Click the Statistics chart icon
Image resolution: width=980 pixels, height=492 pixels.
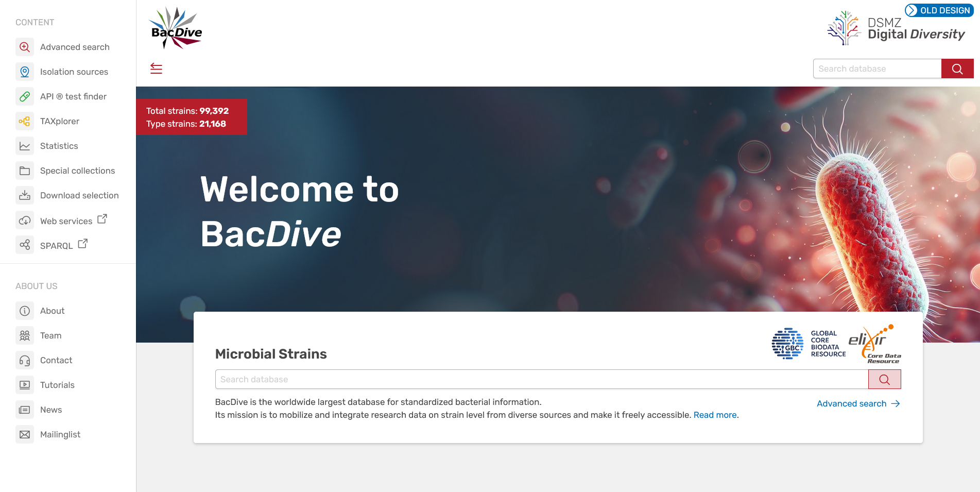[x=25, y=146]
